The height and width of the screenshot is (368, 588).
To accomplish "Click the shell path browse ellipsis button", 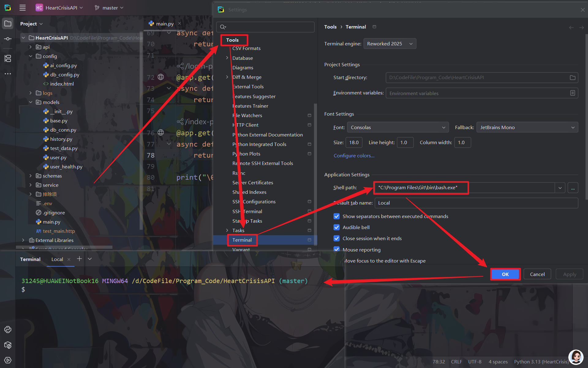I will pyautogui.click(x=573, y=188).
